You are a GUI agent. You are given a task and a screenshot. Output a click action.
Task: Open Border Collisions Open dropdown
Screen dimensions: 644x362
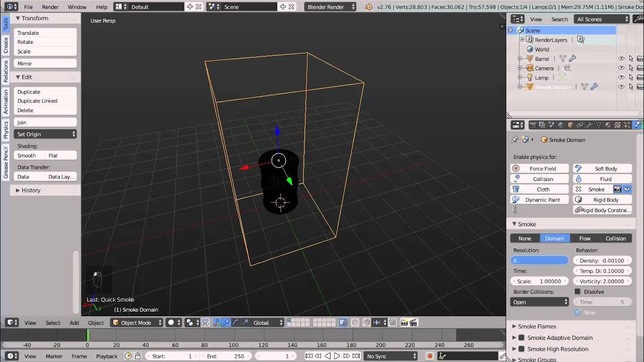point(540,302)
